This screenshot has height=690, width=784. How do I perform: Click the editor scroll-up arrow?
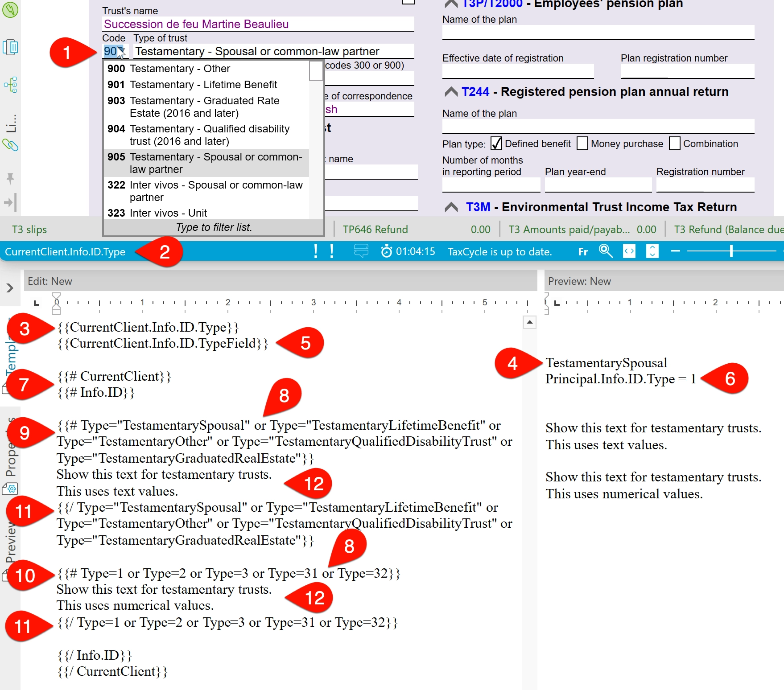[529, 322]
